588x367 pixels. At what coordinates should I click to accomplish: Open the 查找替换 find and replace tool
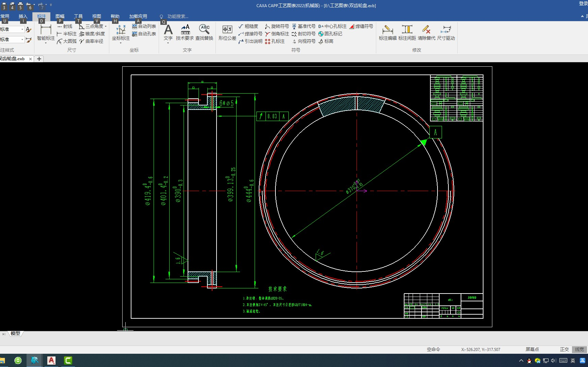point(204,33)
